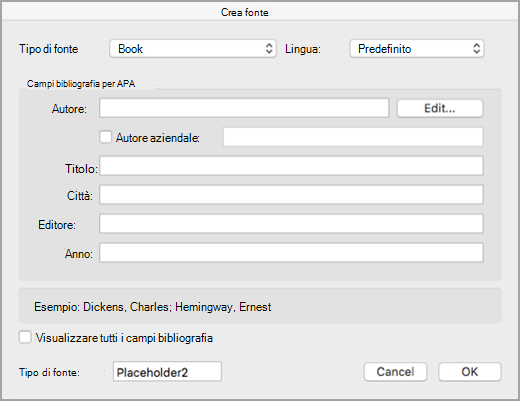Click the Placeholder2 tag name field
This screenshot has width=520, height=401.
click(x=167, y=372)
